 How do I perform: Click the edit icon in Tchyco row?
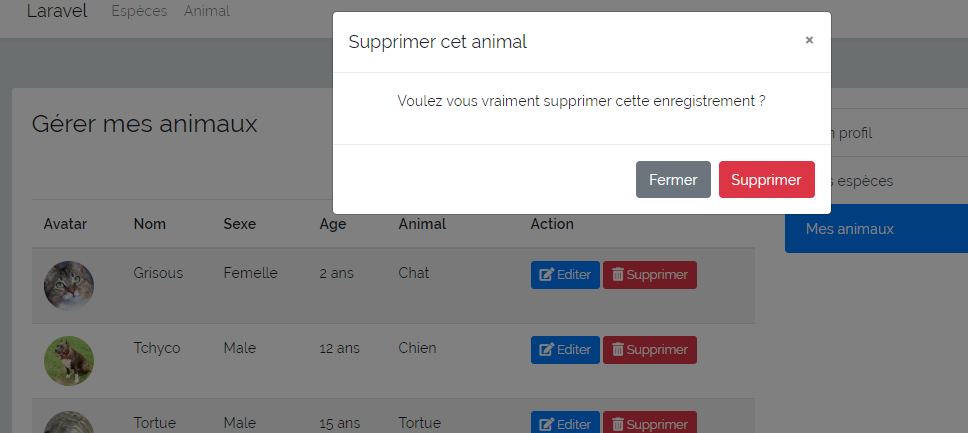pos(546,350)
